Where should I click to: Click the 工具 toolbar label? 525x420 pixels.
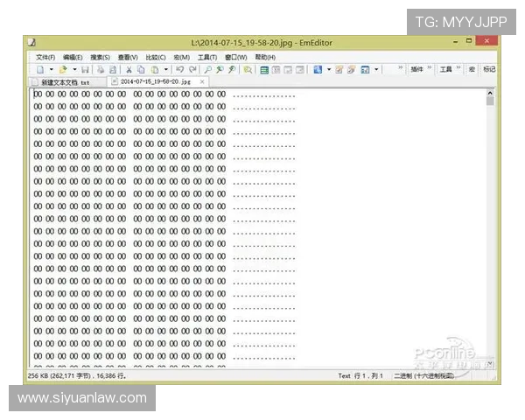(445, 69)
